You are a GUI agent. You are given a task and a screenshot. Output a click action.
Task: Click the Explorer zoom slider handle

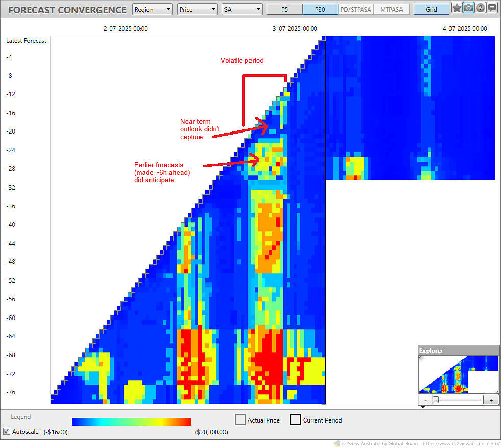[436, 400]
